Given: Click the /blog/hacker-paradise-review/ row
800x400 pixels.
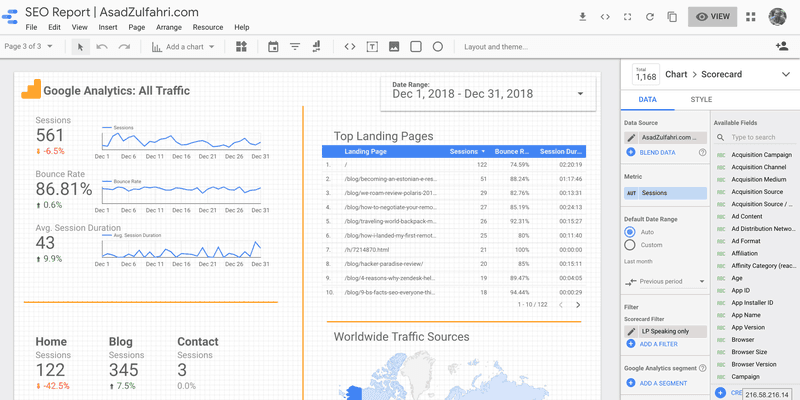Looking at the screenshot, I should [454, 264].
